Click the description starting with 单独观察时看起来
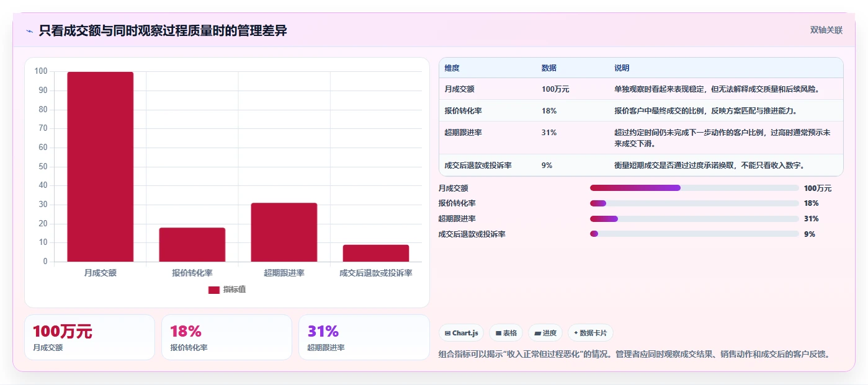This screenshot has width=868, height=385. pos(717,89)
